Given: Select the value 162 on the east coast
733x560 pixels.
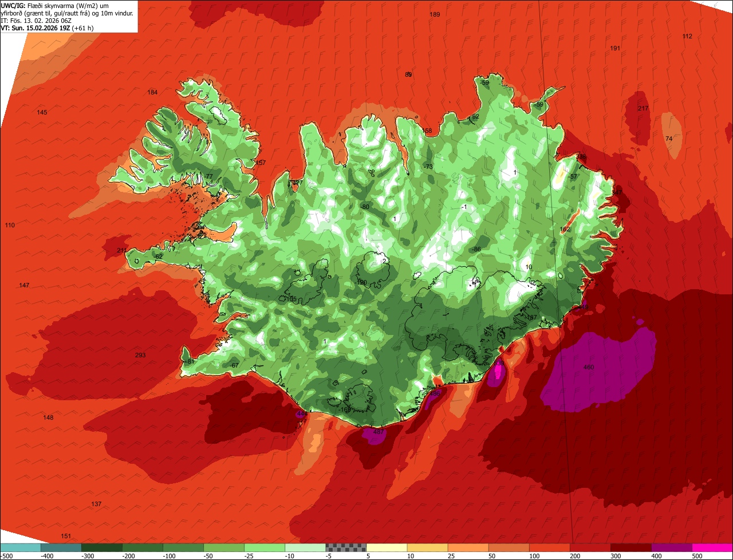Looking at the screenshot, I should [565, 230].
